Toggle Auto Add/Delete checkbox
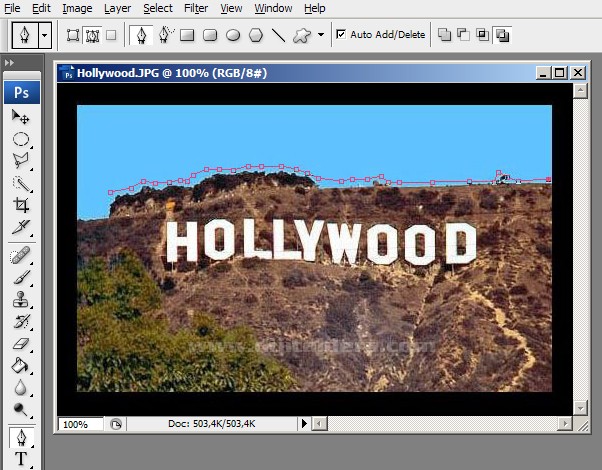The height and width of the screenshot is (470, 602). (341, 35)
